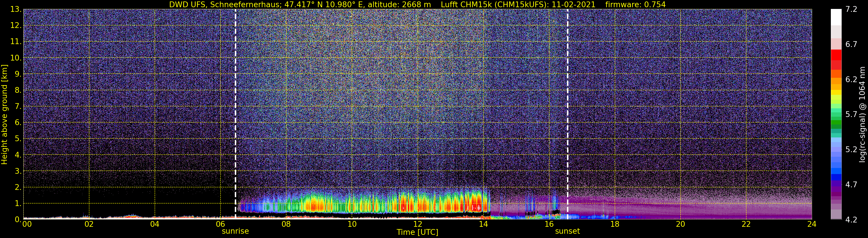The width and height of the screenshot is (868, 238).
Task: Click the 9. height axis tick label
Action: click(x=18, y=74)
